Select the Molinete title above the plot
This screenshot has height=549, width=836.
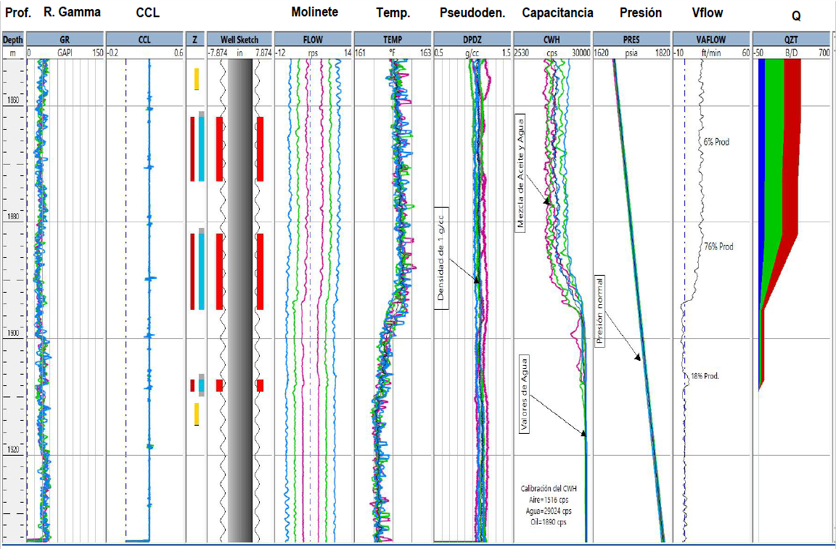(x=314, y=13)
